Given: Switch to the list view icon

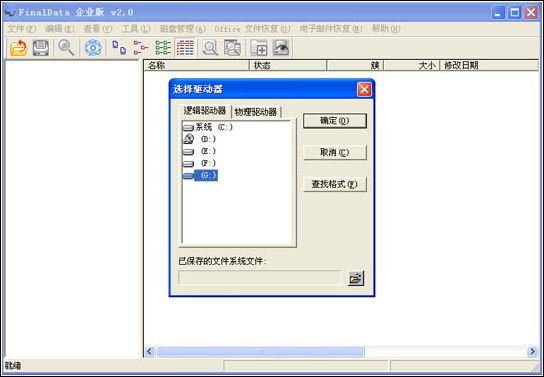Looking at the screenshot, I should pyautogui.click(x=163, y=48).
